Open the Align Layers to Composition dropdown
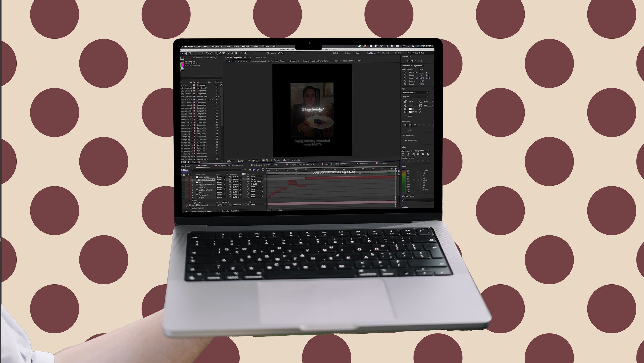 [x=422, y=151]
